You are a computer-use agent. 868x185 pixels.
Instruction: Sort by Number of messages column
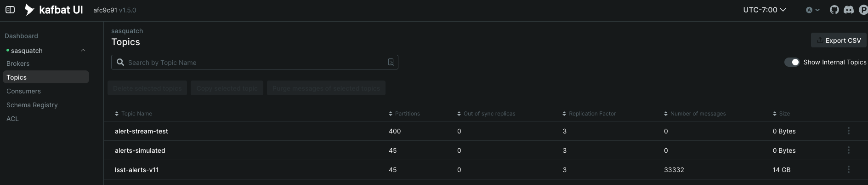(695, 114)
